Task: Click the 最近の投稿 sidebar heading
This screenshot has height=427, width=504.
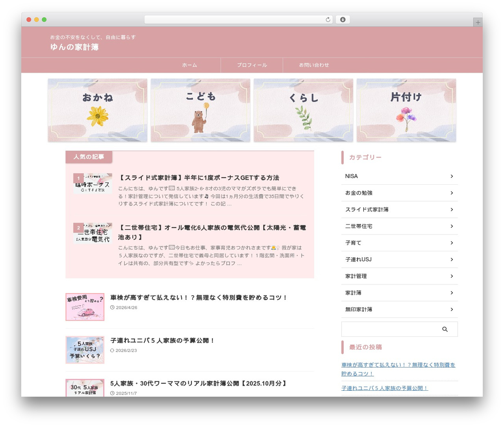Action: pos(365,347)
